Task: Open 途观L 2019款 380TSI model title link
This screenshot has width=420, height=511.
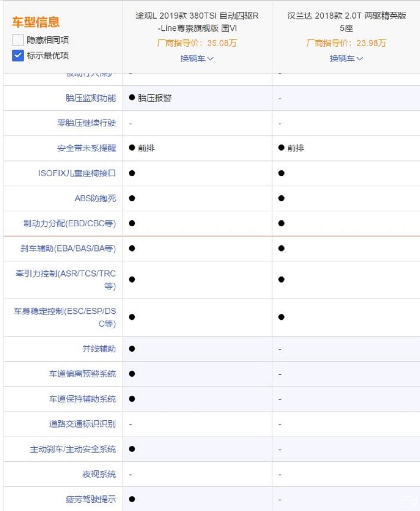Action: tap(197, 22)
